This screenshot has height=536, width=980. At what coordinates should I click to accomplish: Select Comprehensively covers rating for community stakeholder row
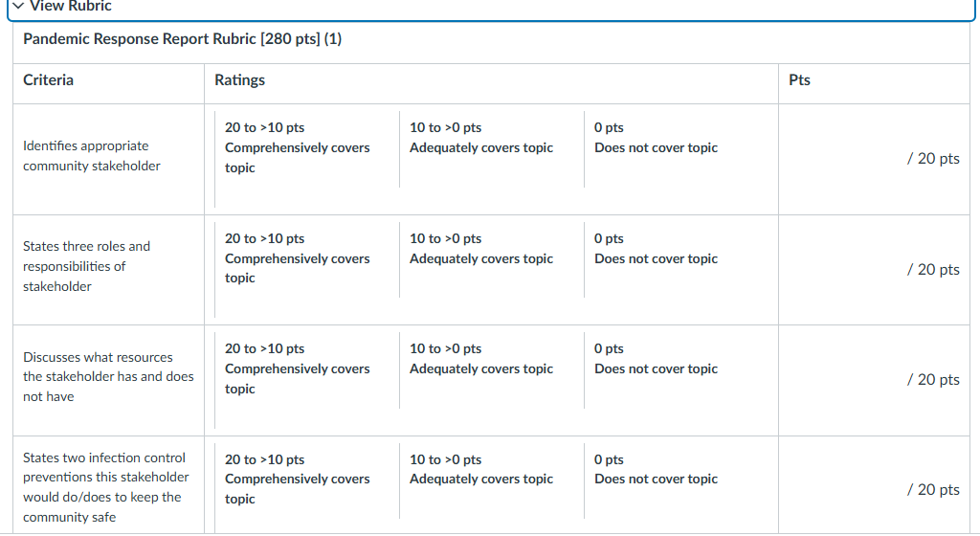pyautogui.click(x=297, y=148)
